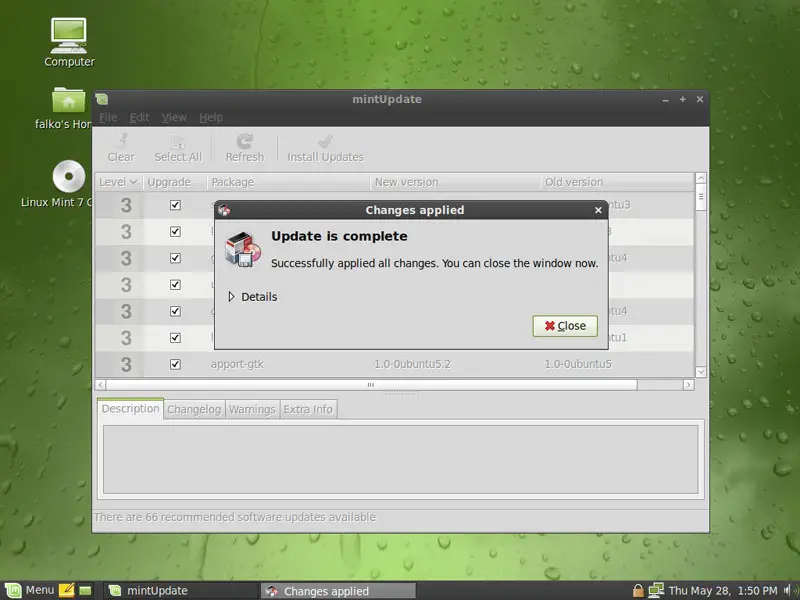Open the Linux Mint Menu in the panel
The height and width of the screenshot is (600, 800).
[x=29, y=590]
